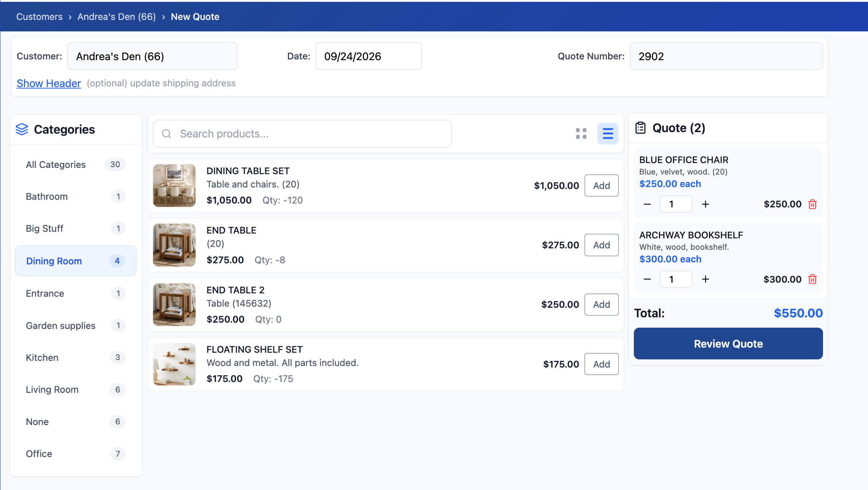
Task: Select None category
Action: [x=76, y=422]
